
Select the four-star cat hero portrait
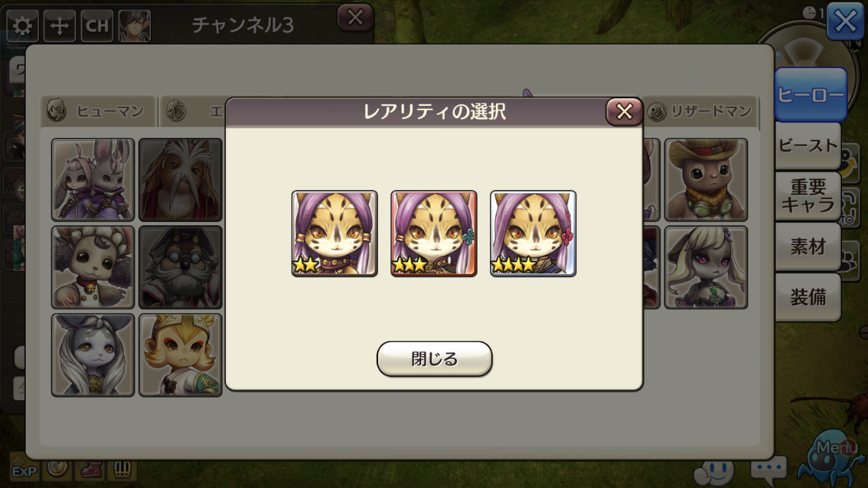[x=533, y=234]
